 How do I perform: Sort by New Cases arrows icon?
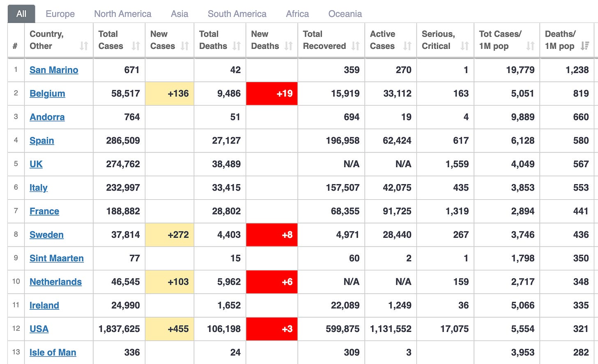click(185, 46)
